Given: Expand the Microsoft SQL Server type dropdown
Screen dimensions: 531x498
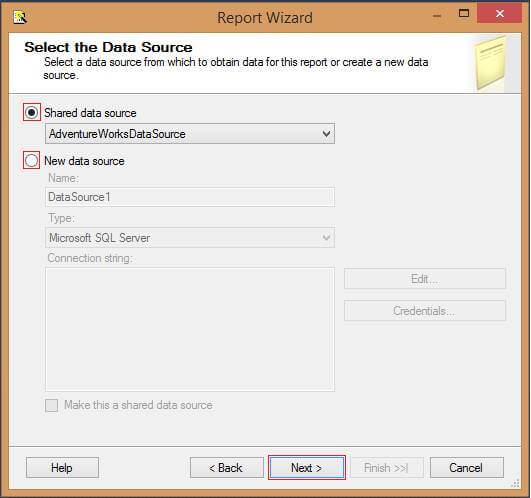Looking at the screenshot, I should click(190, 238).
